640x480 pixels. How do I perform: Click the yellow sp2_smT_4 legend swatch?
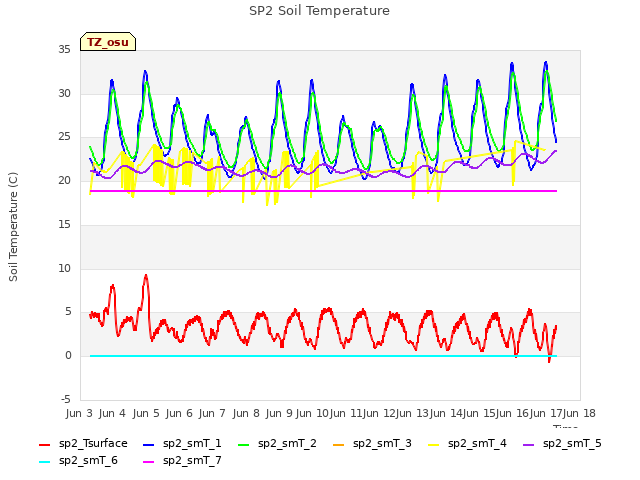point(433,444)
